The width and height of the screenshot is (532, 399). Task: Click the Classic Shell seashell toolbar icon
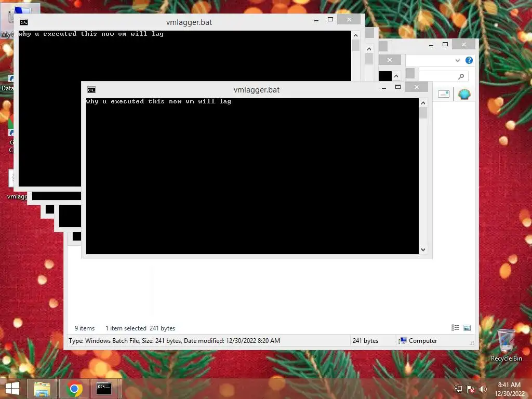tap(464, 94)
